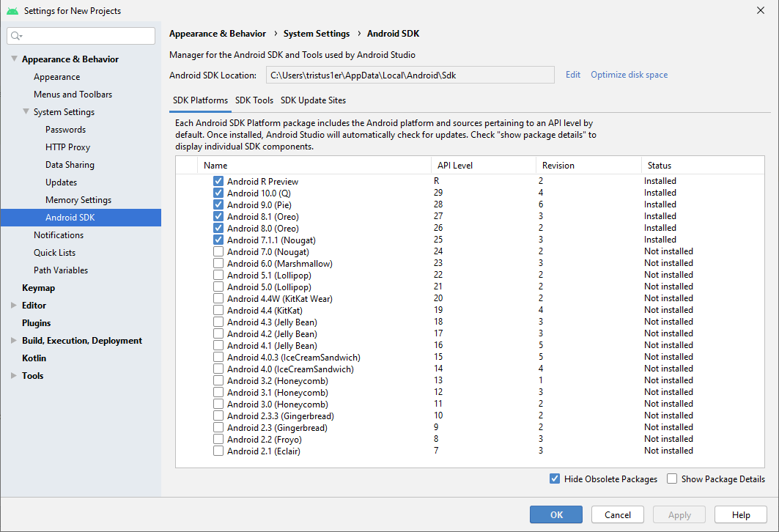Open the SDK Update Sites tab
Viewport: 779px width, 532px height.
click(x=313, y=100)
